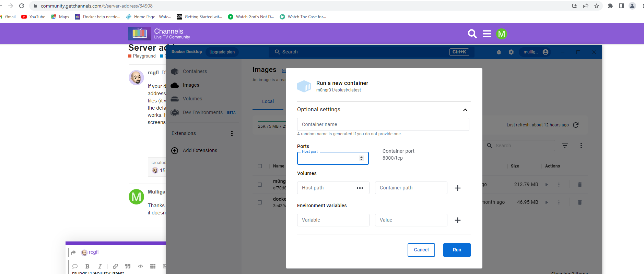Click the Container name field
644x274 pixels.
[x=383, y=124]
